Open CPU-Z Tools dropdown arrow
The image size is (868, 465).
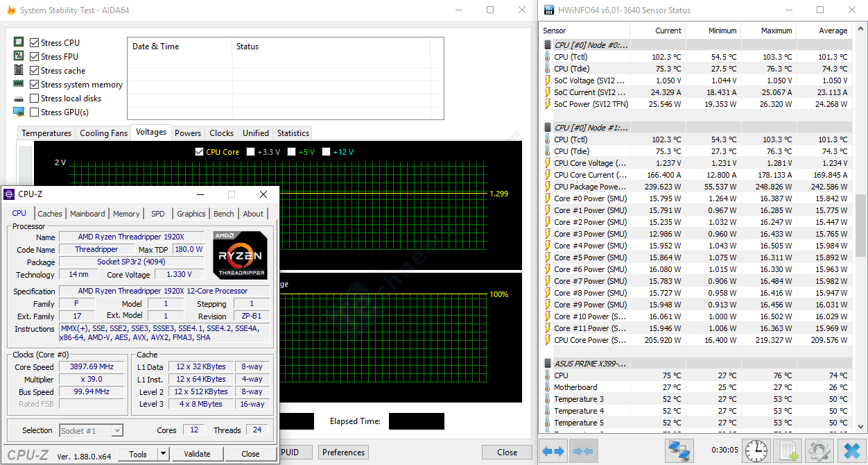click(x=163, y=454)
